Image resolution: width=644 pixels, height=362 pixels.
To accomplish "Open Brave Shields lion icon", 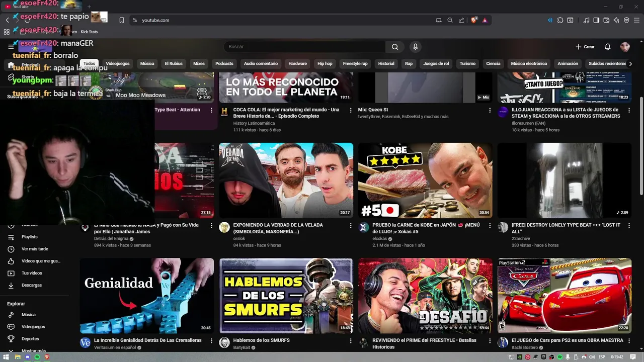I will click(x=474, y=20).
